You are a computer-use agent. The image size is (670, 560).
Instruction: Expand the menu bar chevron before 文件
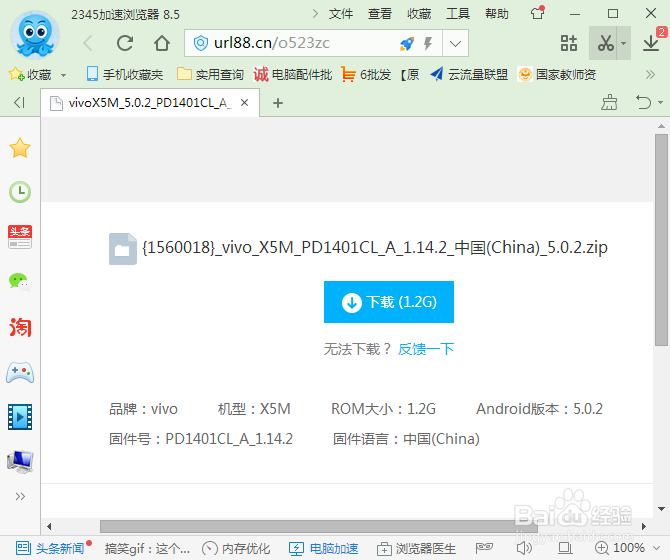(315, 14)
